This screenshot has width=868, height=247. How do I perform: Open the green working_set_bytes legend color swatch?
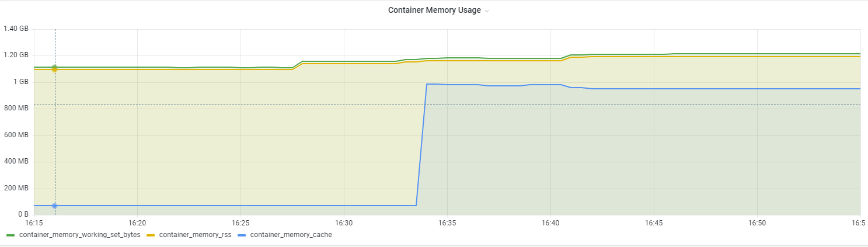click(11, 235)
